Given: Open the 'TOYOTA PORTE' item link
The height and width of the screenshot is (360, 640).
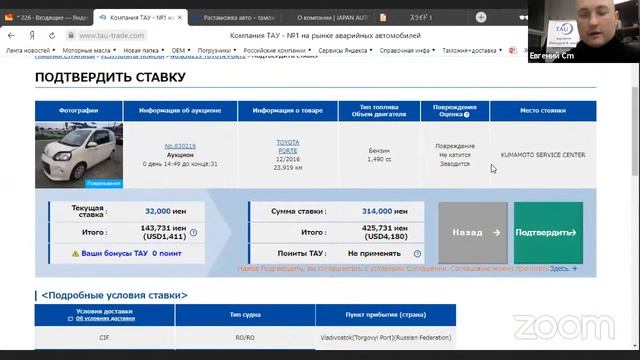Looking at the screenshot, I should [288, 147].
